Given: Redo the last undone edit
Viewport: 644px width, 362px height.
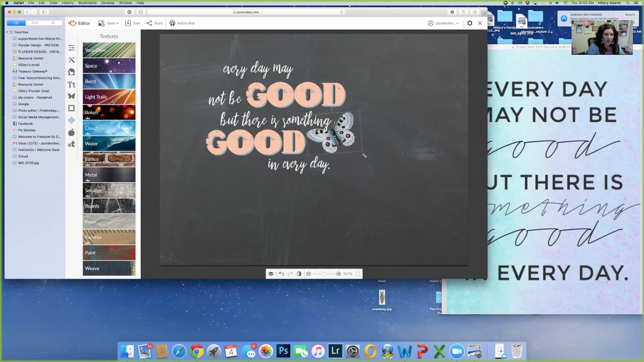Looking at the screenshot, I should [x=290, y=274].
